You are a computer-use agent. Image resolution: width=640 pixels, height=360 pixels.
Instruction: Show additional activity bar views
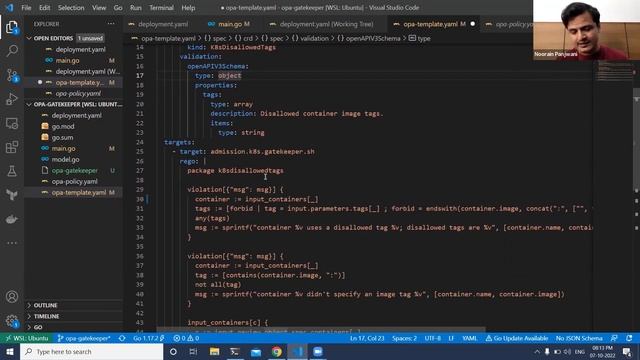12,243
